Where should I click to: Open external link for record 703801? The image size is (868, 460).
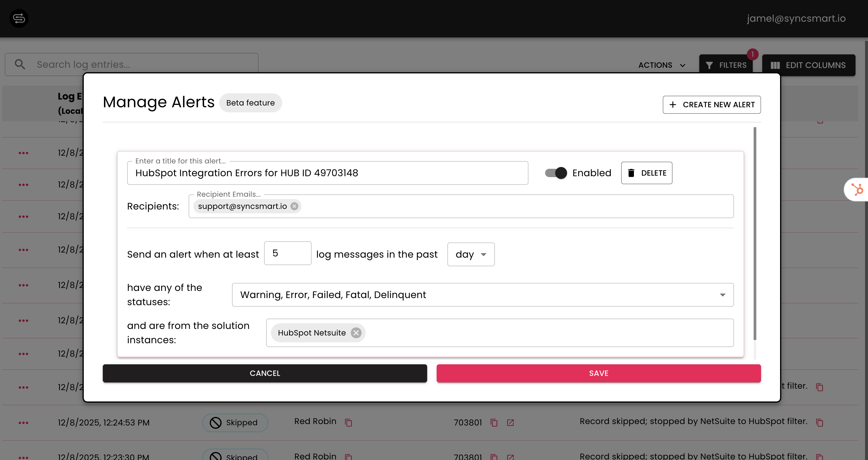[510, 423]
